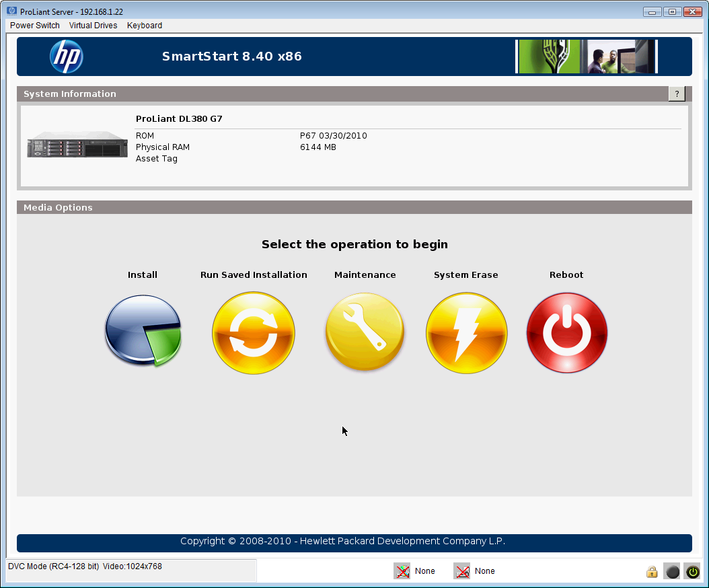Click the Run Saved Installation label
The width and height of the screenshot is (709, 588).
coord(254,275)
